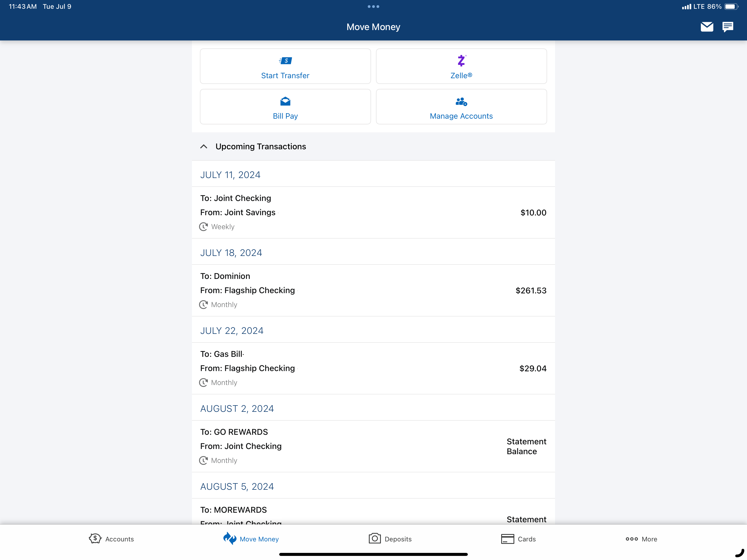Viewport: 747px width, 560px height.
Task: Open the Cards tab
Action: pyautogui.click(x=518, y=539)
